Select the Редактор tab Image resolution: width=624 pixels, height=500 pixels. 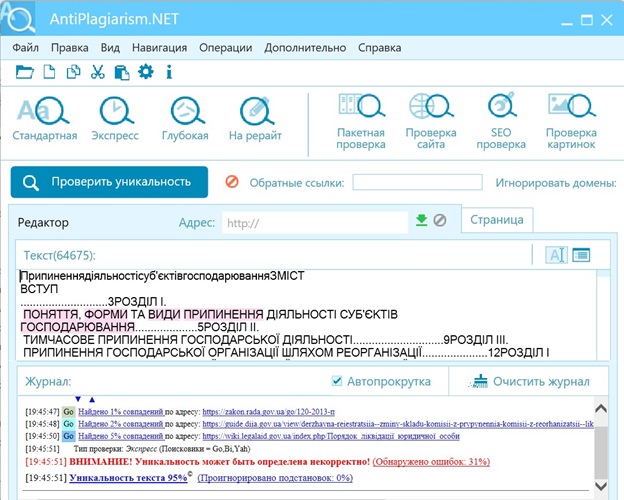tap(43, 223)
